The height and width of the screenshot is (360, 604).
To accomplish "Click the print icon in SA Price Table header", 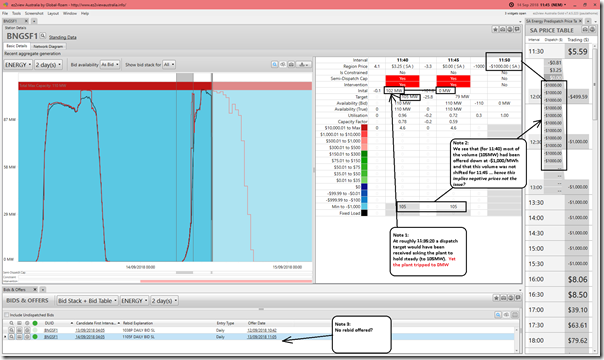I will click(585, 30).
